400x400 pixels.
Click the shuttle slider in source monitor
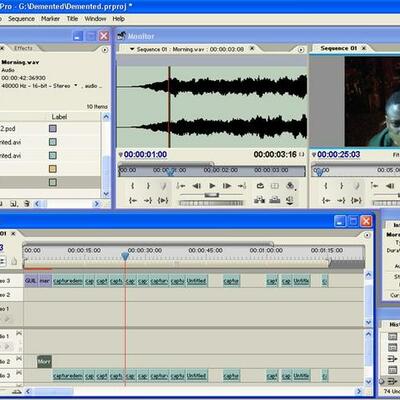[x=212, y=195]
